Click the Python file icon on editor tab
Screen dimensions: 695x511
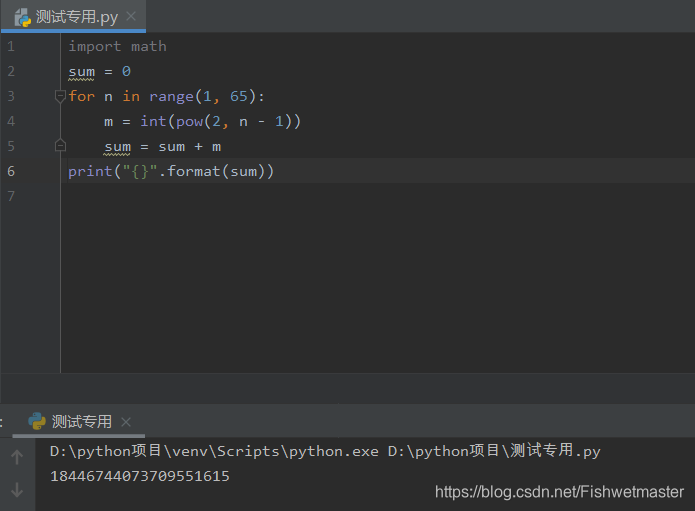[23, 17]
